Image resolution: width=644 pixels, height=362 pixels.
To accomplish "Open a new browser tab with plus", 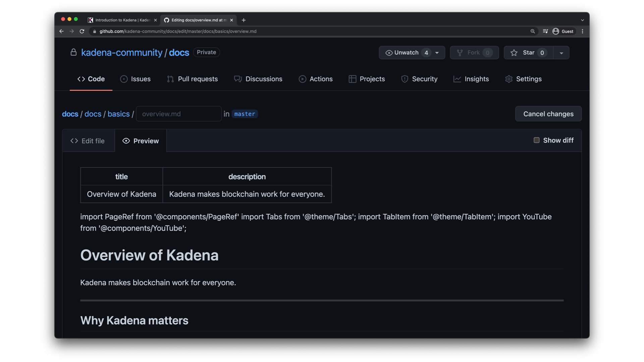I will pyautogui.click(x=244, y=20).
